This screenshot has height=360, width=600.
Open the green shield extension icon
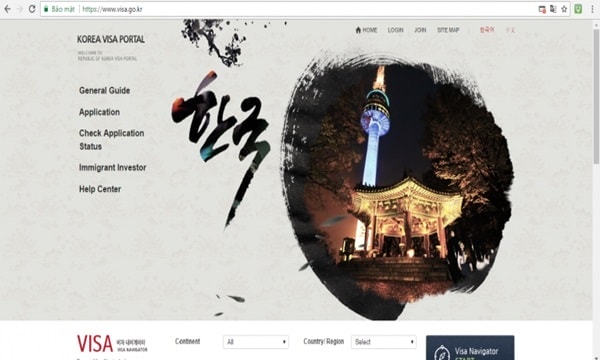[578, 9]
